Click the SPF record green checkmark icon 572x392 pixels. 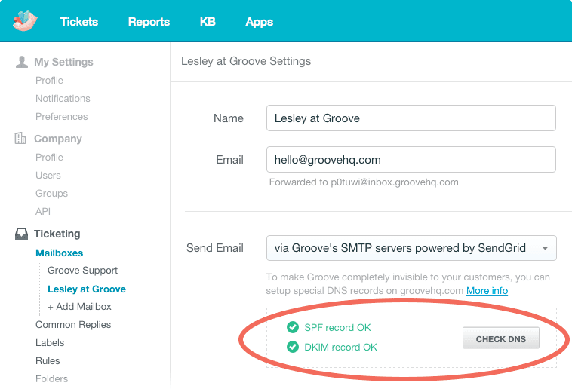click(292, 327)
